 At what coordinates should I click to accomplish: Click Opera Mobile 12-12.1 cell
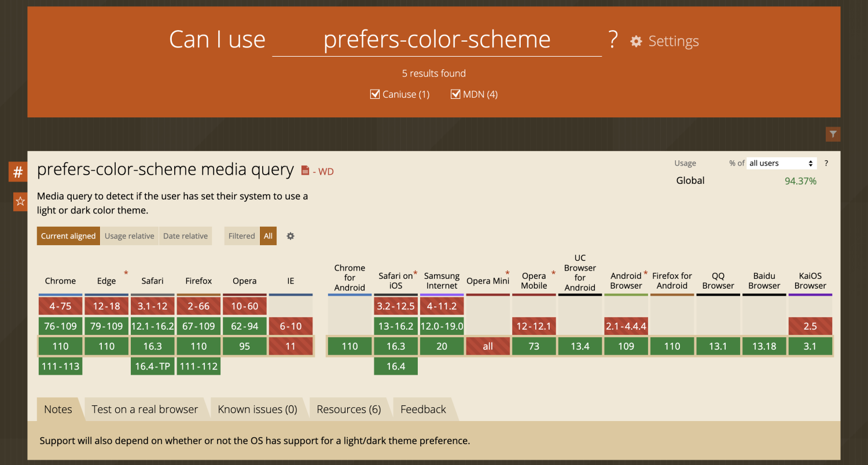(x=534, y=326)
